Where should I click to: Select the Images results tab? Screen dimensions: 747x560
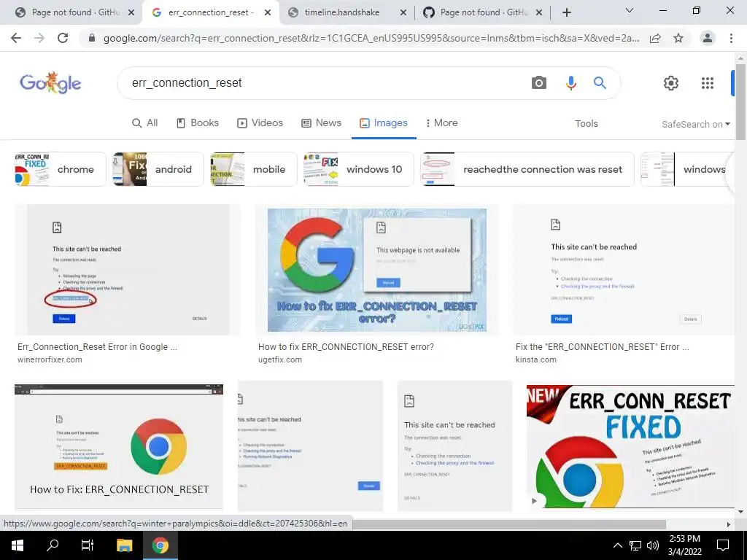[x=384, y=122]
